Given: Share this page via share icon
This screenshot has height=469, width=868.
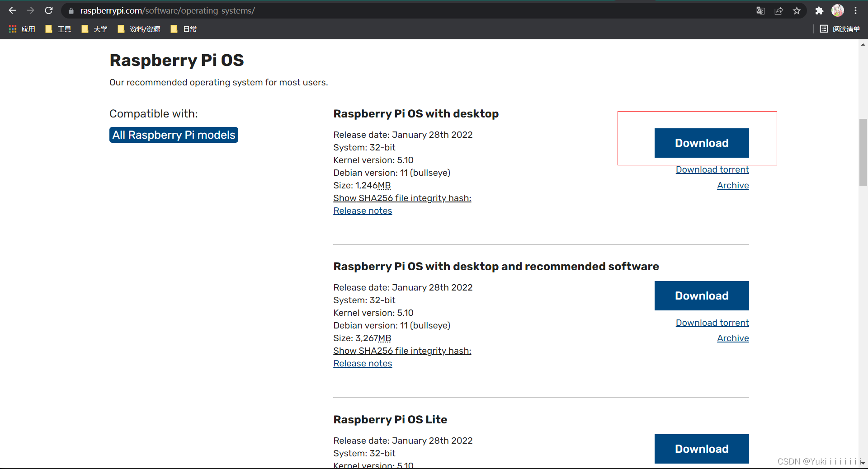Looking at the screenshot, I should coord(778,11).
